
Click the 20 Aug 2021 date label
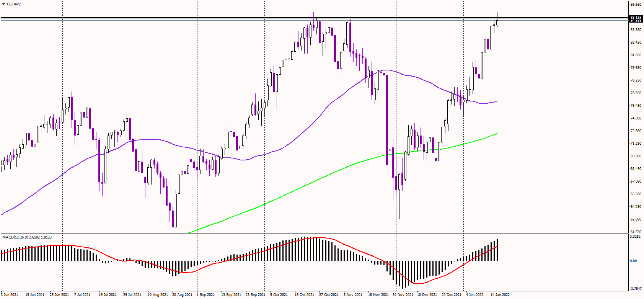pyautogui.click(x=182, y=295)
